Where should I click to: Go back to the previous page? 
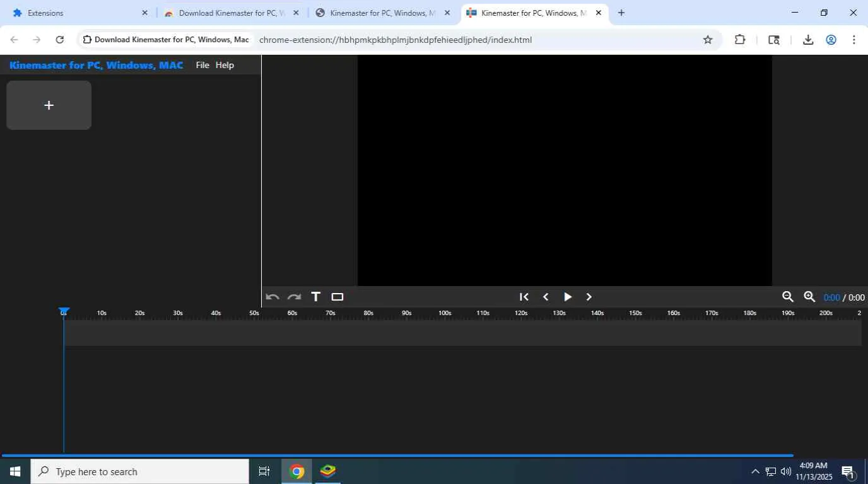[14, 40]
